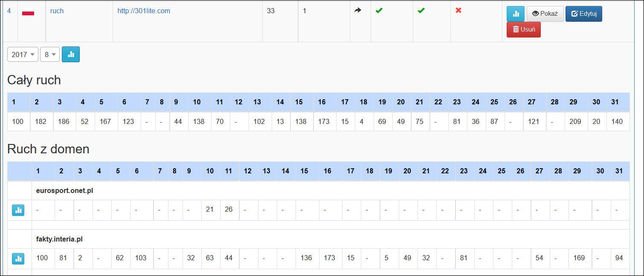Click the chart button next to month dropdown

pyautogui.click(x=71, y=55)
